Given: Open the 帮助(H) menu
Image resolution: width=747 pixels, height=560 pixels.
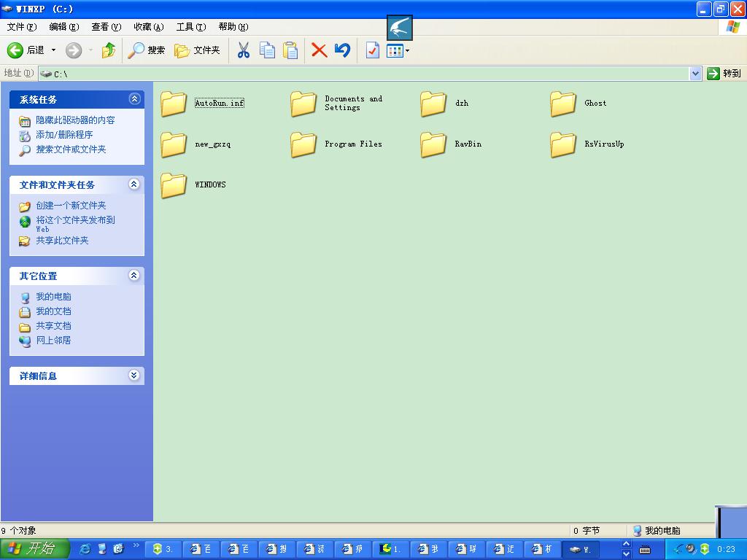Looking at the screenshot, I should 233,27.
